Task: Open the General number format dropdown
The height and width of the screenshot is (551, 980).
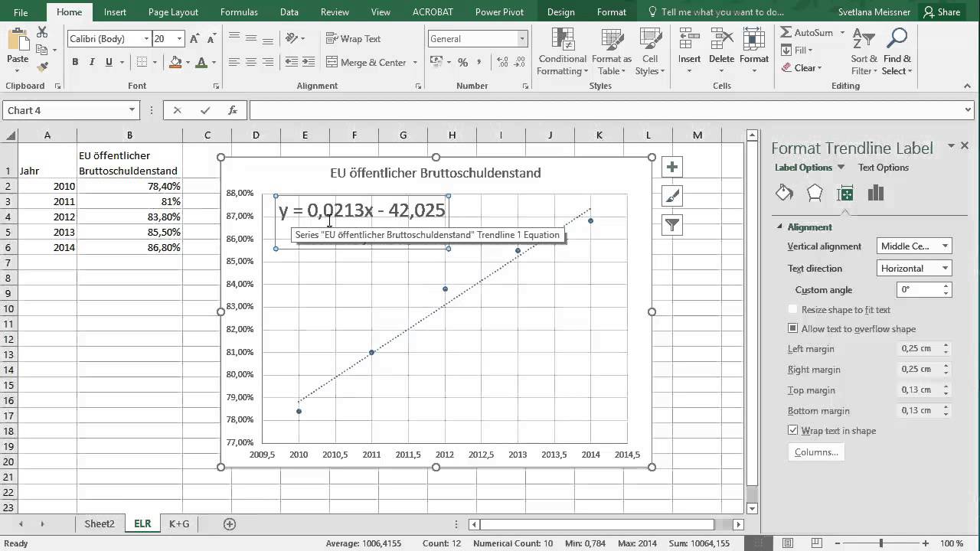Action: [x=522, y=39]
